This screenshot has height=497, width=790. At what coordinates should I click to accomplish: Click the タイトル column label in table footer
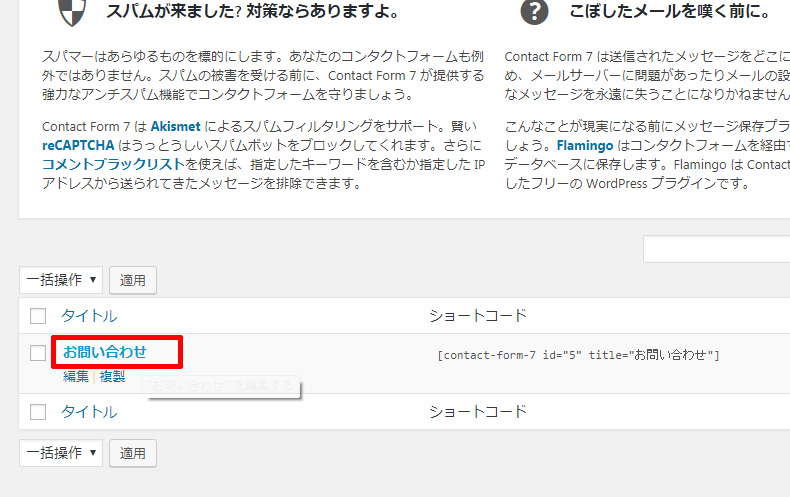(89, 412)
